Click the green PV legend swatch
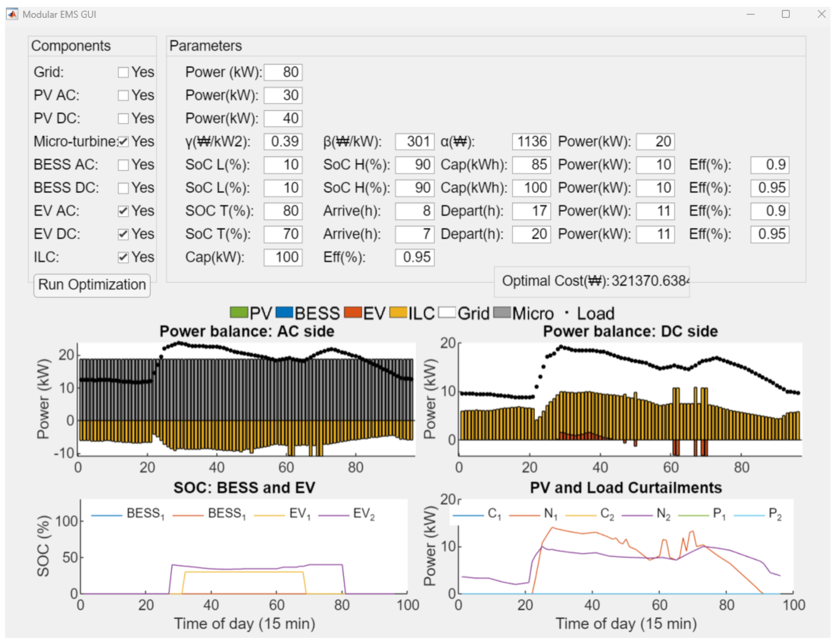The image size is (838, 644). click(239, 312)
